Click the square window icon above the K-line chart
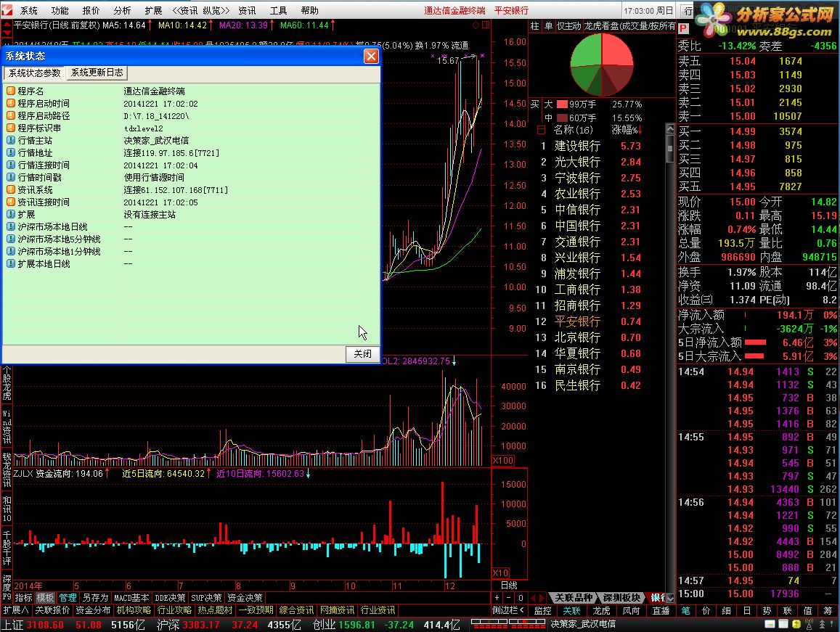This screenshot has height=632, width=840. click(x=486, y=25)
